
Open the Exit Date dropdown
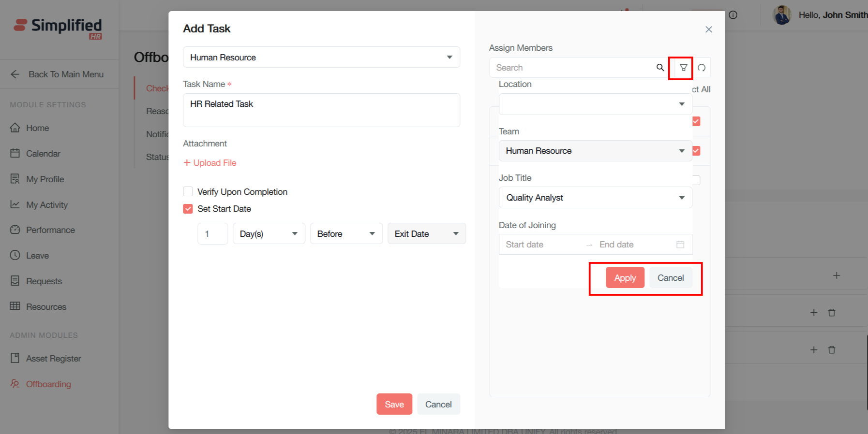426,234
